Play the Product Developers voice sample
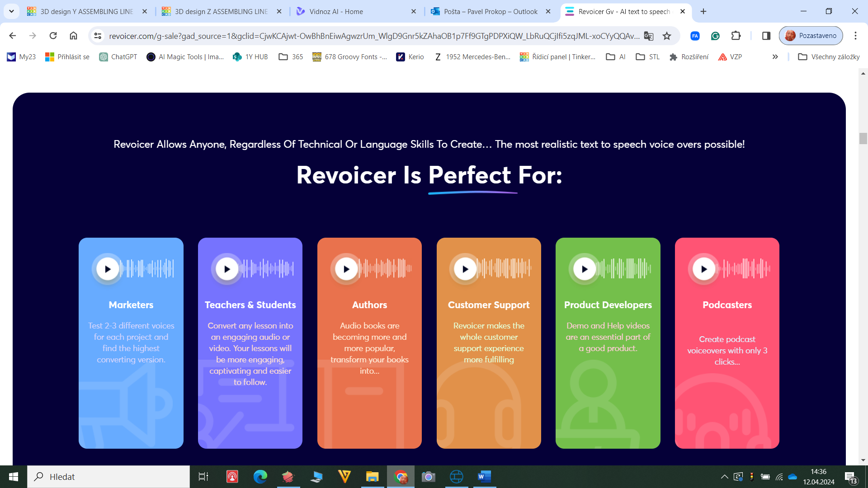The height and width of the screenshot is (488, 868). (x=585, y=269)
